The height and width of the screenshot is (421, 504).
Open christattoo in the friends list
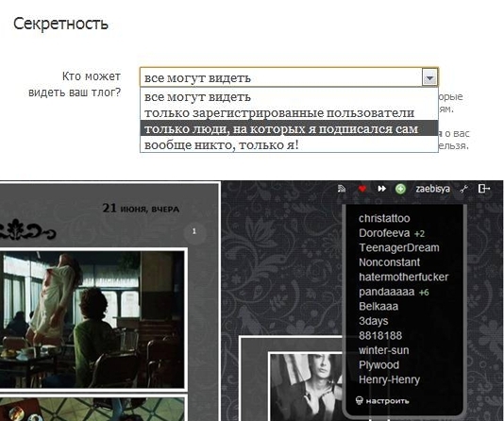(384, 219)
